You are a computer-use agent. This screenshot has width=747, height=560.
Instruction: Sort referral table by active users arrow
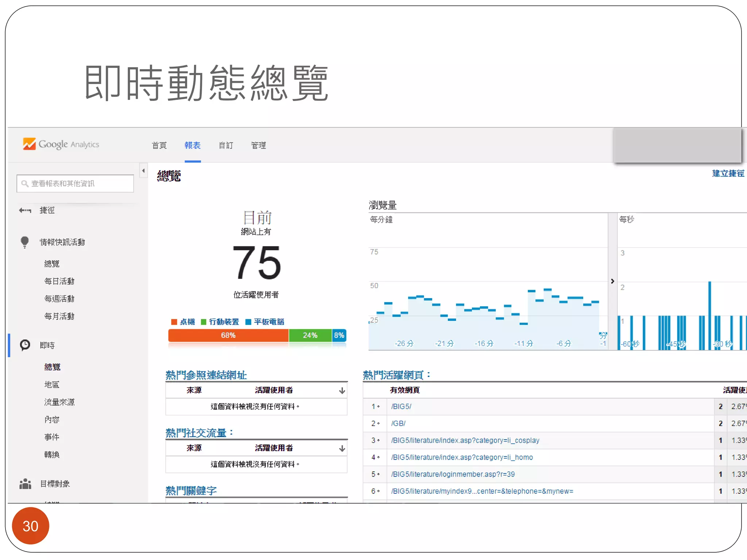(342, 390)
